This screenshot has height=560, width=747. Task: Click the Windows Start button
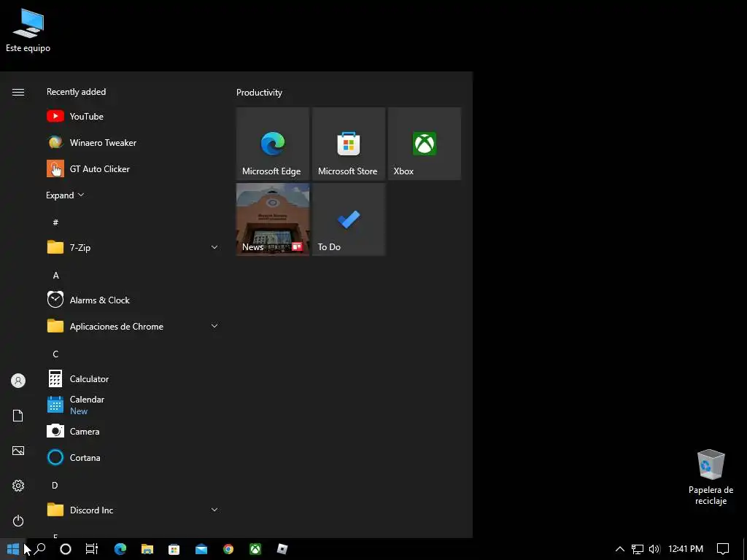coord(13,549)
